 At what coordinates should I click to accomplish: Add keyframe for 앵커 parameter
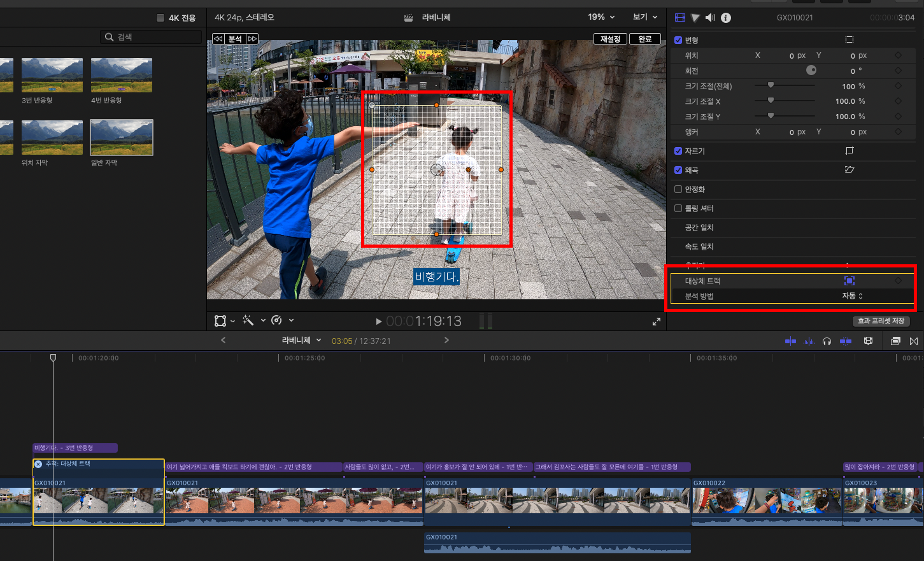(898, 132)
